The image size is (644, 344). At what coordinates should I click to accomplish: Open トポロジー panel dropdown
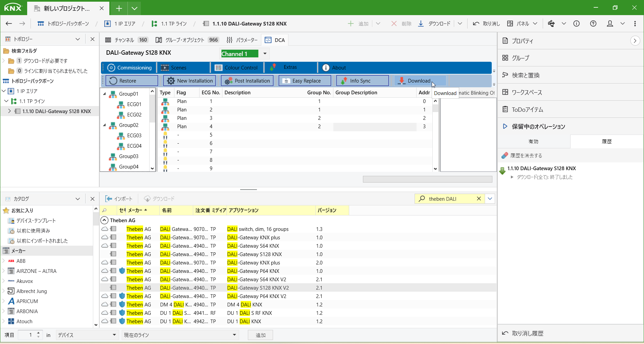tap(78, 39)
